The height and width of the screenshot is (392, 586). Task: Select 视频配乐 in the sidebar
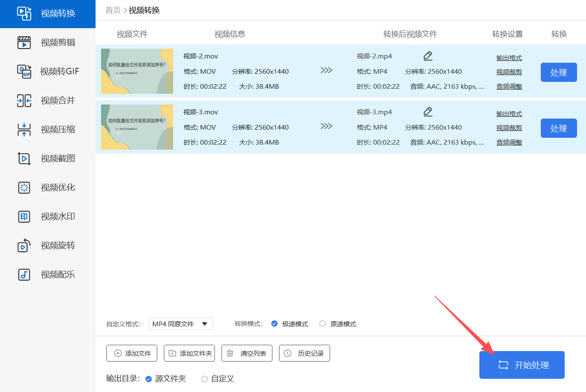click(48, 274)
